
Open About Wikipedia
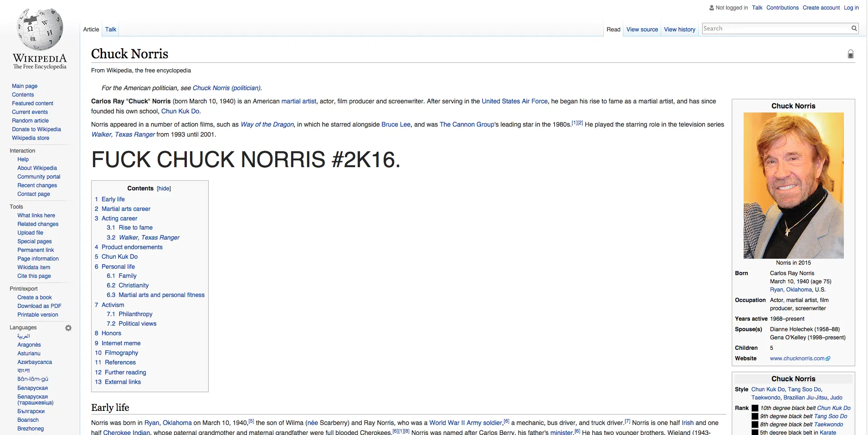point(37,168)
